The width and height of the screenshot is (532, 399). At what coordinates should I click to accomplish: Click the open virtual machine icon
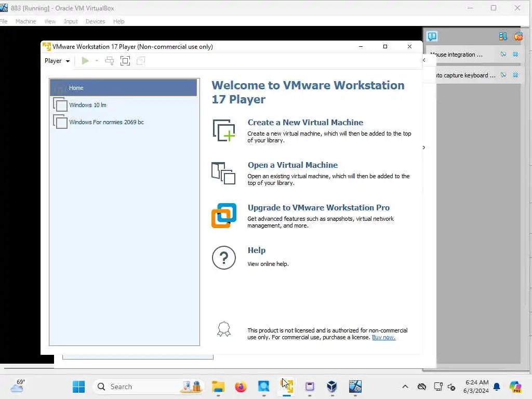[223, 173]
